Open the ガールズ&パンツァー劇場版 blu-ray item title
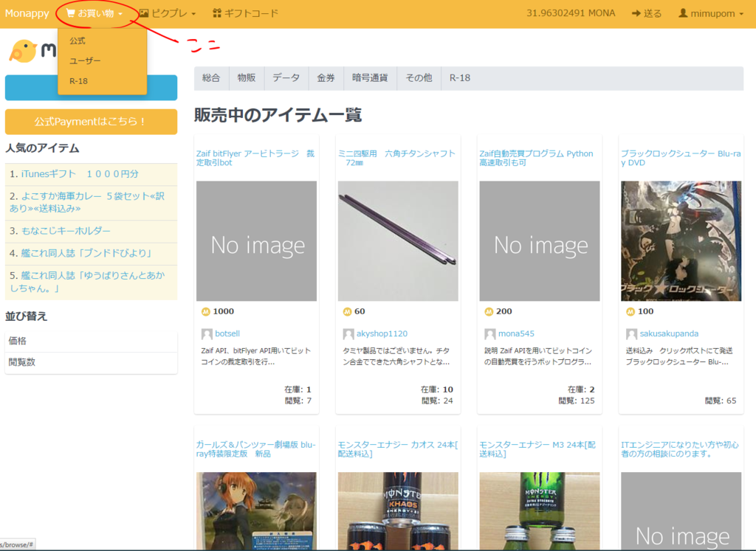Image resolution: width=756 pixels, height=551 pixels. pos(255,449)
